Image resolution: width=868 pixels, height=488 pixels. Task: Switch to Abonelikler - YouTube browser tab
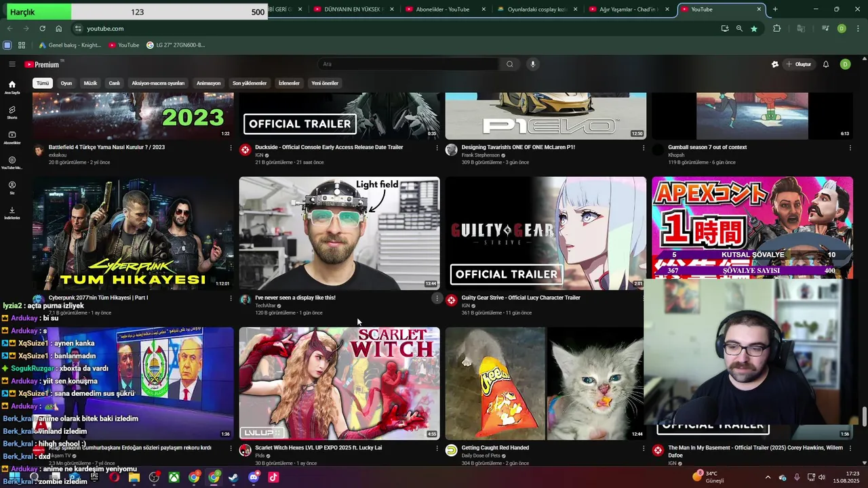(442, 9)
